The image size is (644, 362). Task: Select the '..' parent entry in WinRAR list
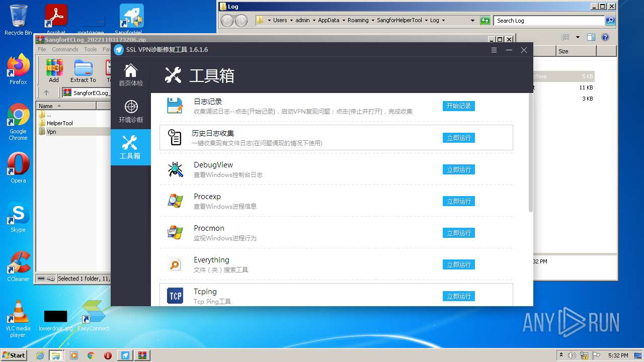click(48, 114)
